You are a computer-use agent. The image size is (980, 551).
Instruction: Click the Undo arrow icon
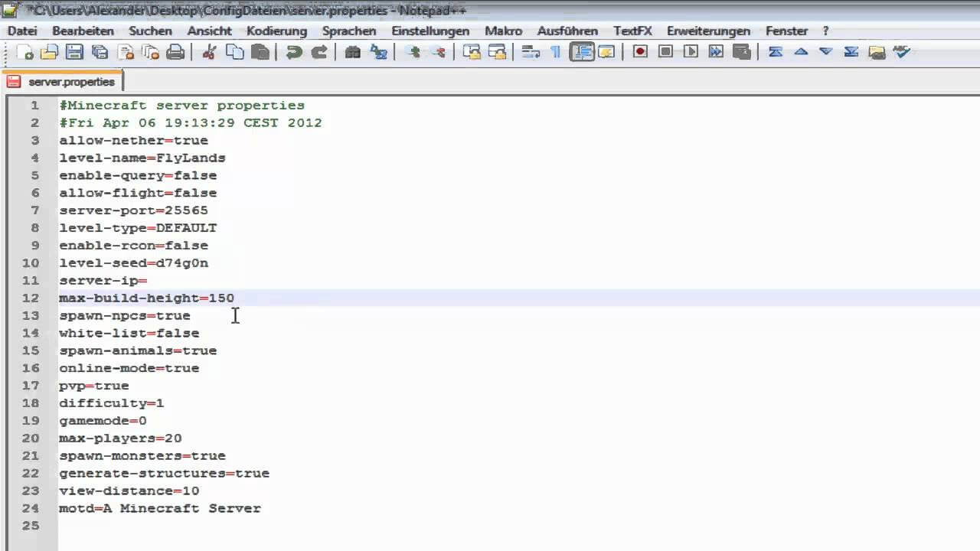[x=293, y=52]
